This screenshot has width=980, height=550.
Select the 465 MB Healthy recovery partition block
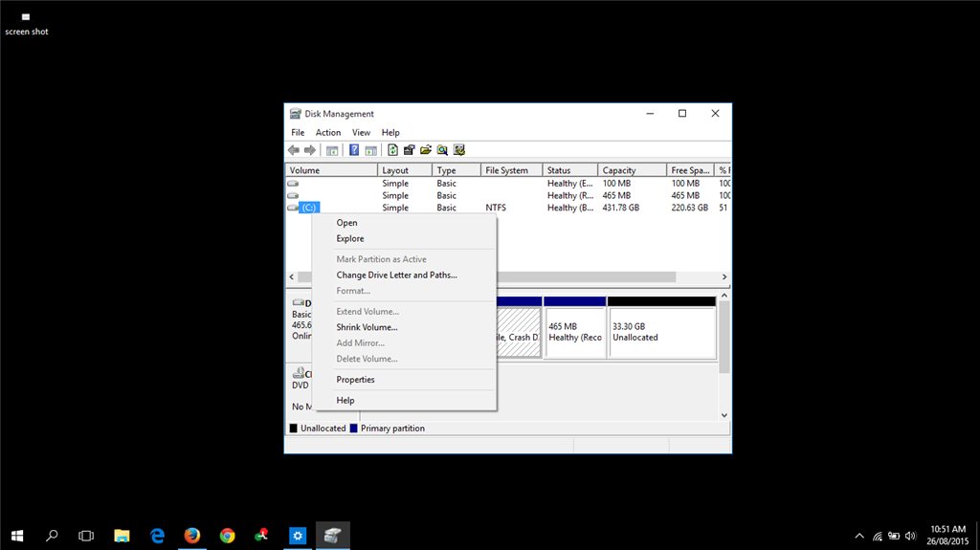[x=575, y=327]
